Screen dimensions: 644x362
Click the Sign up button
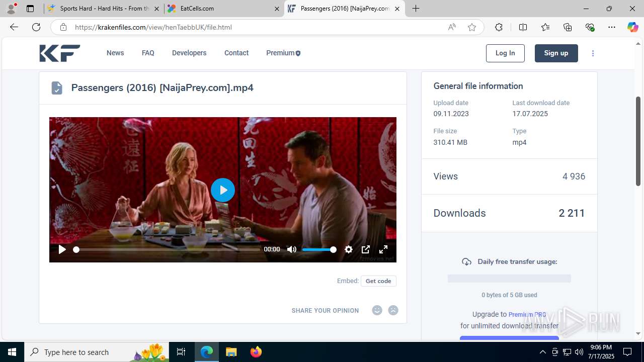(556, 53)
